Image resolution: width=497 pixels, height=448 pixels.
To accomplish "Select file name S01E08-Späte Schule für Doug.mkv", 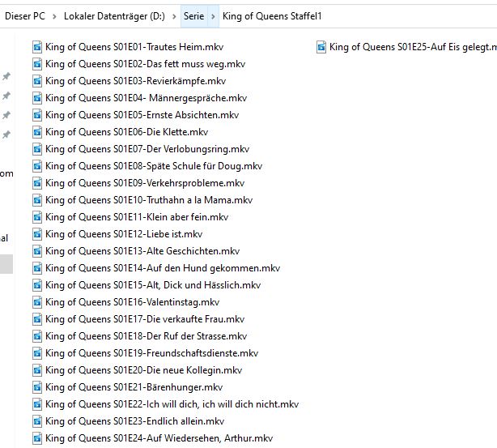I will [x=154, y=166].
